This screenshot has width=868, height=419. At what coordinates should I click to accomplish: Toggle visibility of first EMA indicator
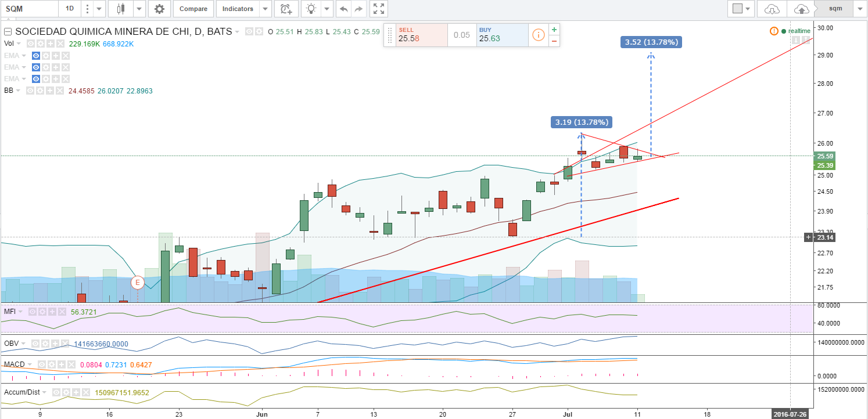(36, 56)
